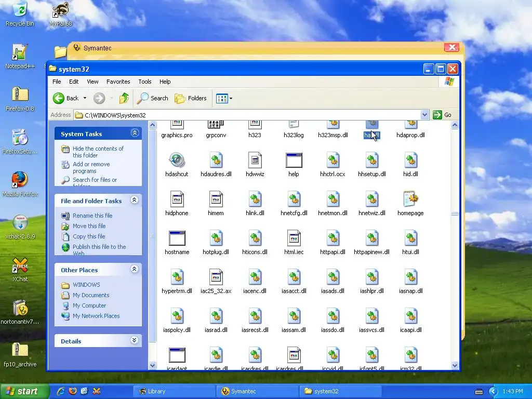Image resolution: width=532 pixels, height=399 pixels.
Task: Expand the Details panel
Action: click(x=135, y=341)
